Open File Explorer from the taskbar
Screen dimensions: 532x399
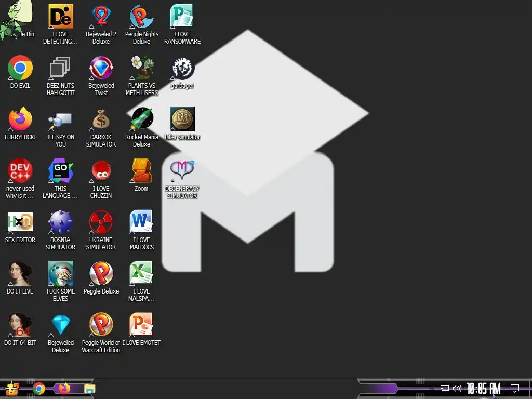90,389
